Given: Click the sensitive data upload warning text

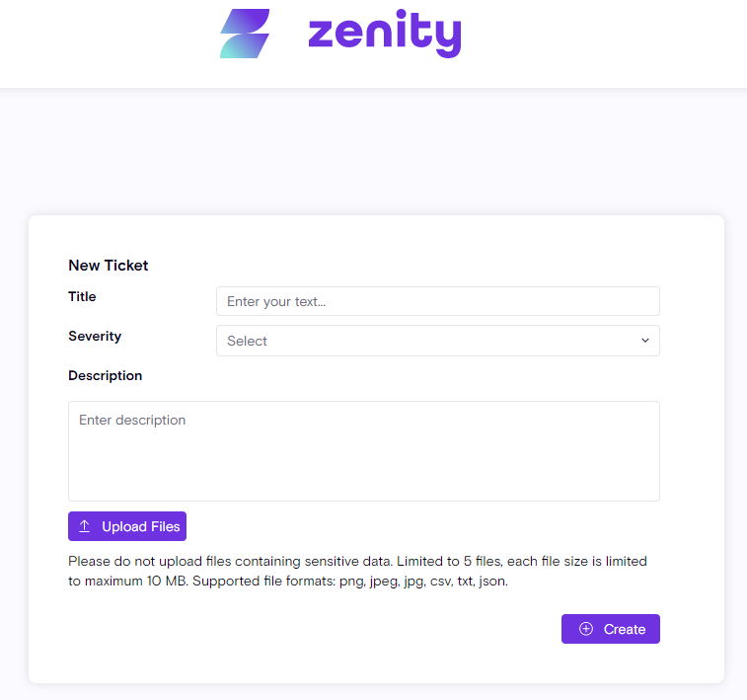Looking at the screenshot, I should 357,561.
